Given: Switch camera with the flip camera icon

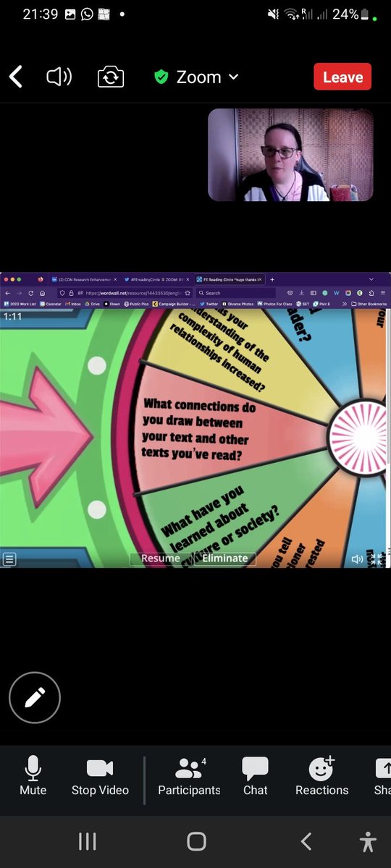Looking at the screenshot, I should point(112,77).
